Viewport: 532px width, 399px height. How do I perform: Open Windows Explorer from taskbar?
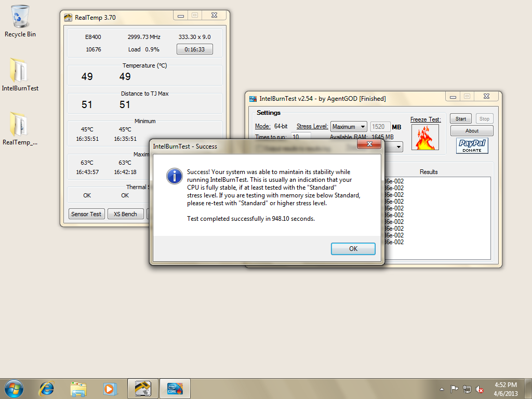[x=78, y=389]
